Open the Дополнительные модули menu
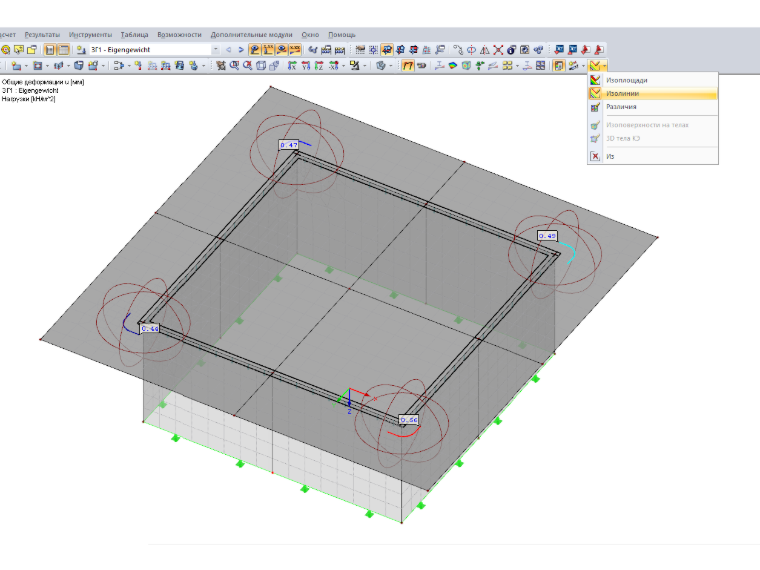This screenshot has height=570, width=760. click(251, 35)
